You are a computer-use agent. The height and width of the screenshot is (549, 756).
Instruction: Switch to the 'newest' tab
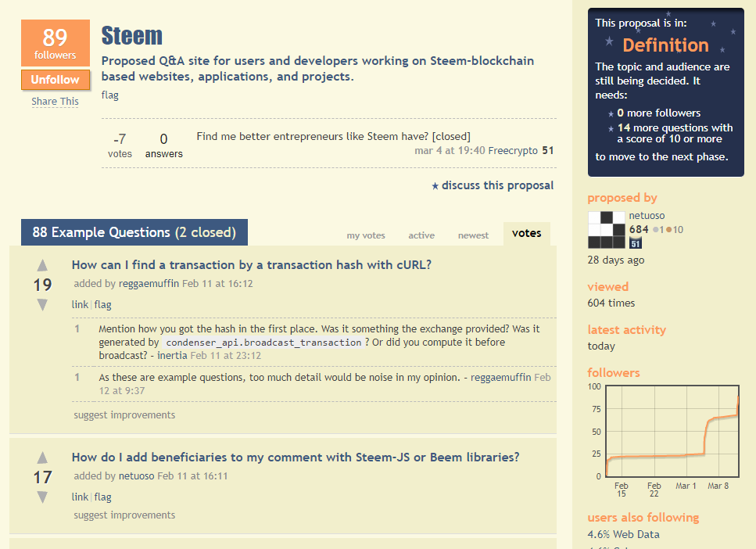click(473, 235)
